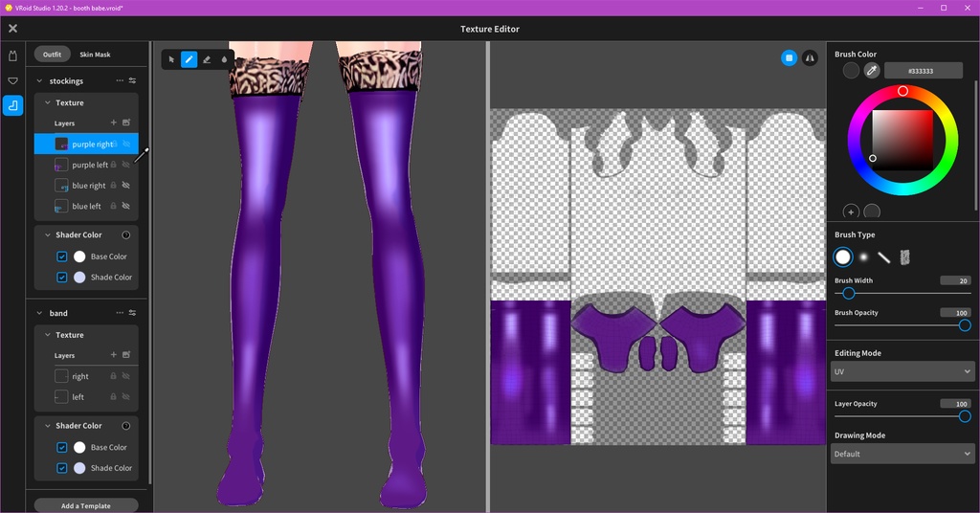Image resolution: width=980 pixels, height=513 pixels.
Task: Collapse the stockings Texture section
Action: 48,102
